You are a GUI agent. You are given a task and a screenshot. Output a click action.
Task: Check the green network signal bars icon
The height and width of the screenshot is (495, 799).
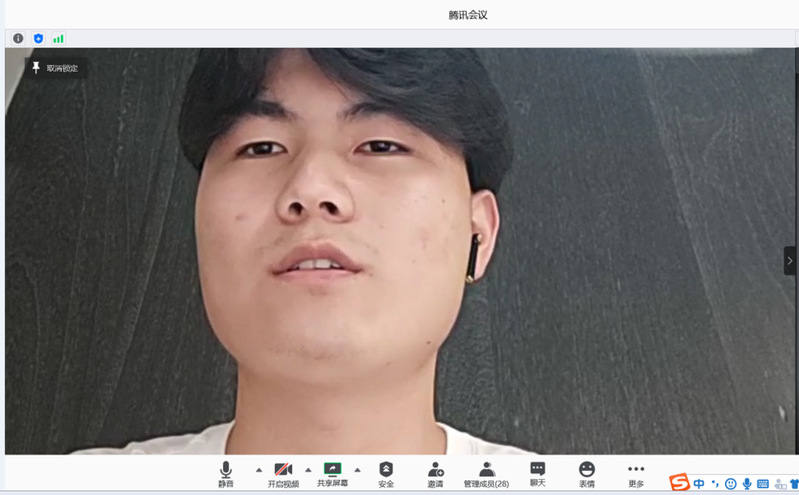(59, 38)
